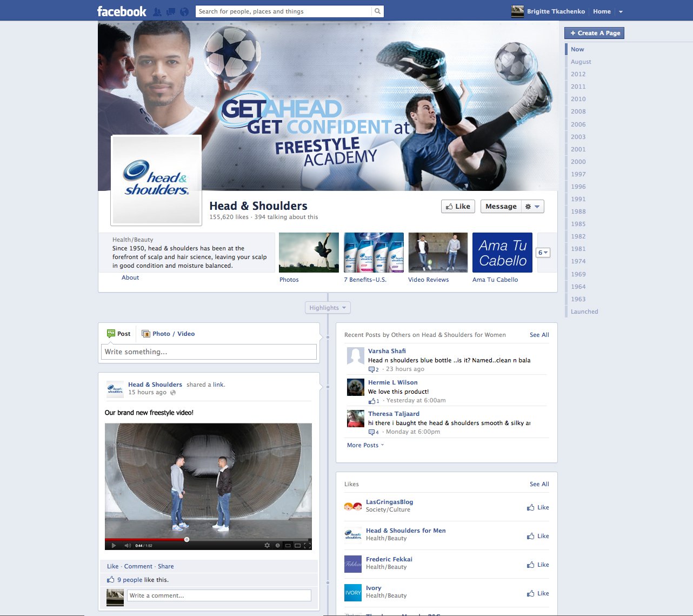693x616 pixels.
Task: Click the video progress scrubber handle
Action: [x=186, y=539]
